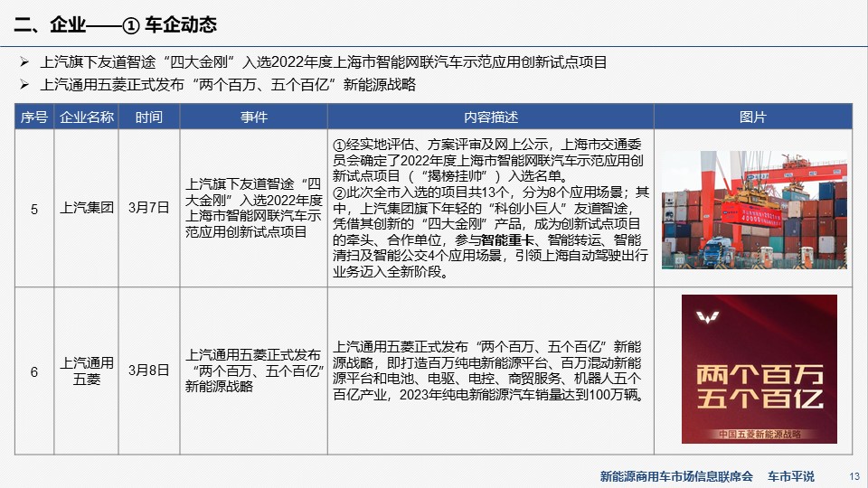Click the company cell '上汽集团'
Screen dimensions: 868x488
click(x=87, y=208)
